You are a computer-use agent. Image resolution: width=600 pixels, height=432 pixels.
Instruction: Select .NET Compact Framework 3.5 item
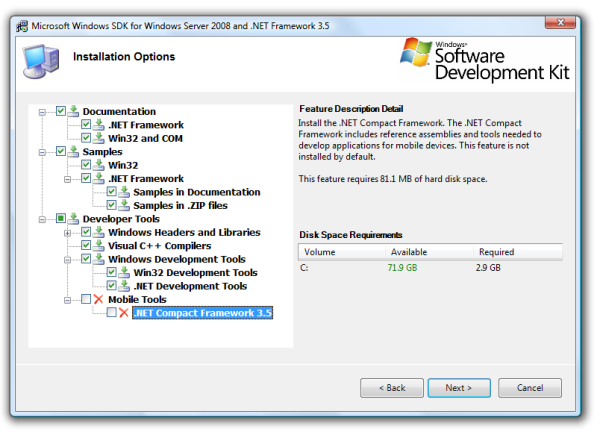click(x=202, y=313)
